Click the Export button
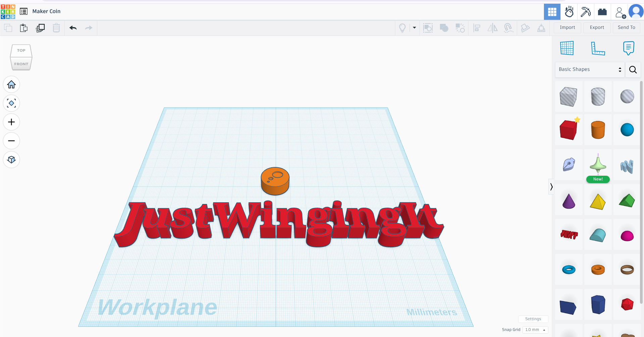This screenshot has height=337, width=644. (x=597, y=28)
